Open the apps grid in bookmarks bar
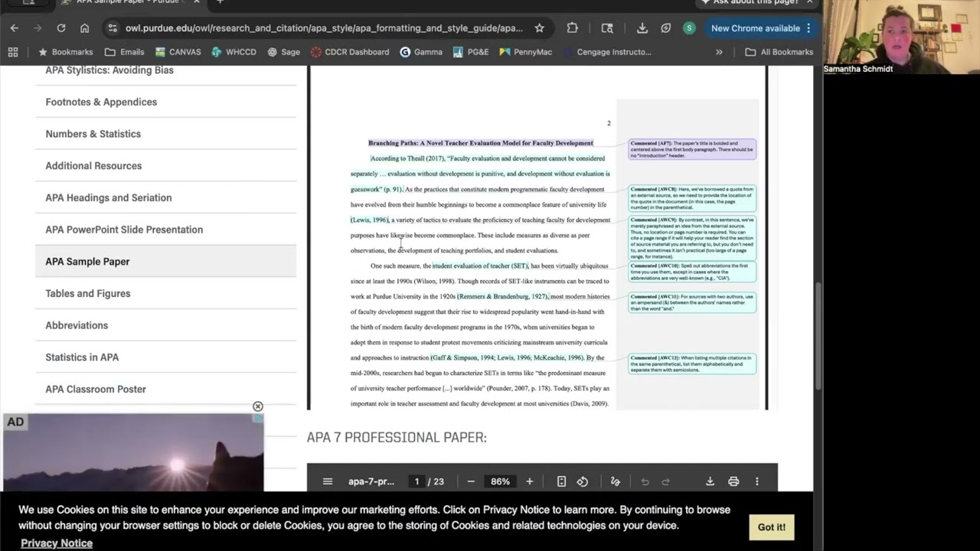This screenshot has height=551, width=980. [x=13, y=52]
